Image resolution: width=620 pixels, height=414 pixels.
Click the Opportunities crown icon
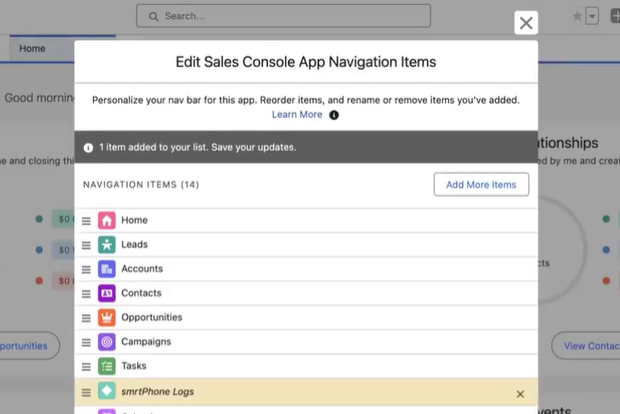[x=107, y=317]
